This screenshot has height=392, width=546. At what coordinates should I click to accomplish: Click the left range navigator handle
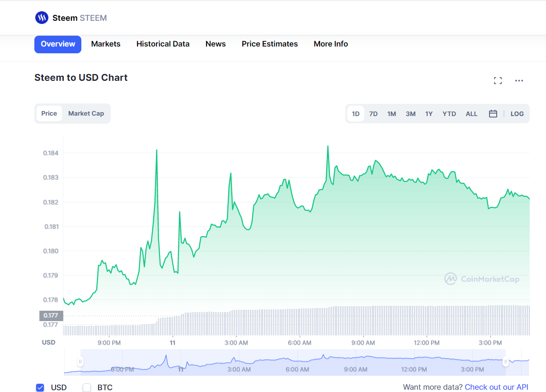pos(80,361)
